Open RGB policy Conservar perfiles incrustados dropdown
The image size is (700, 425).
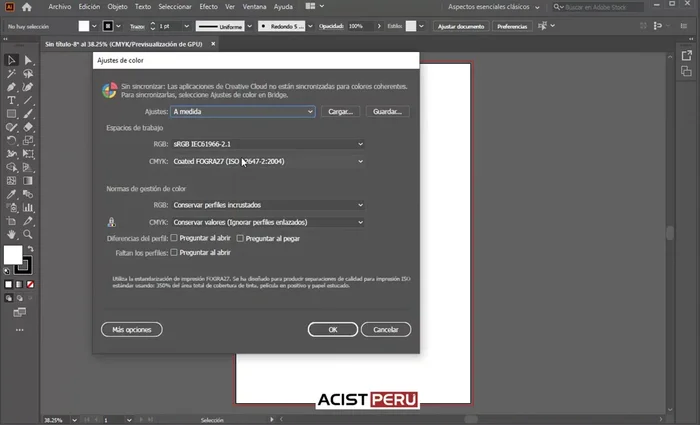pyautogui.click(x=268, y=205)
